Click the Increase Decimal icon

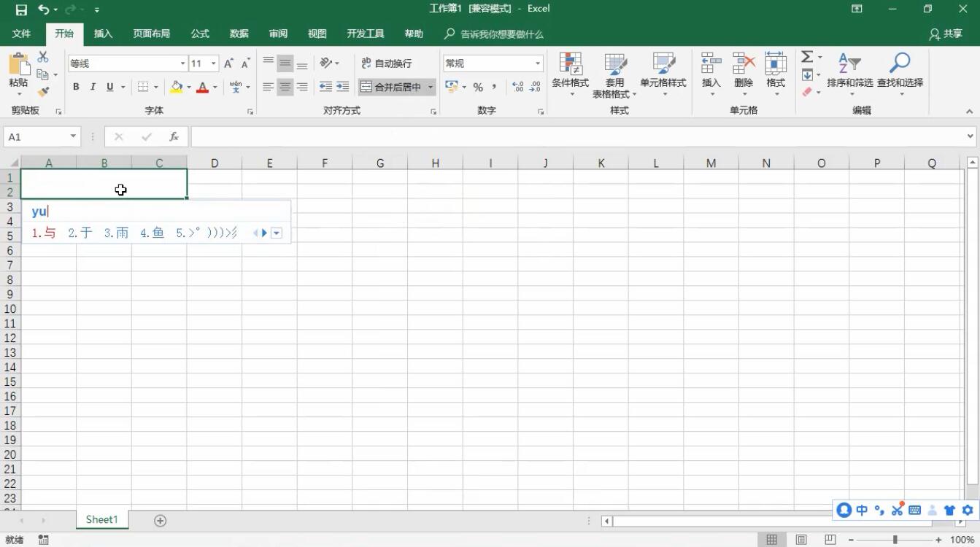pyautogui.click(x=518, y=87)
